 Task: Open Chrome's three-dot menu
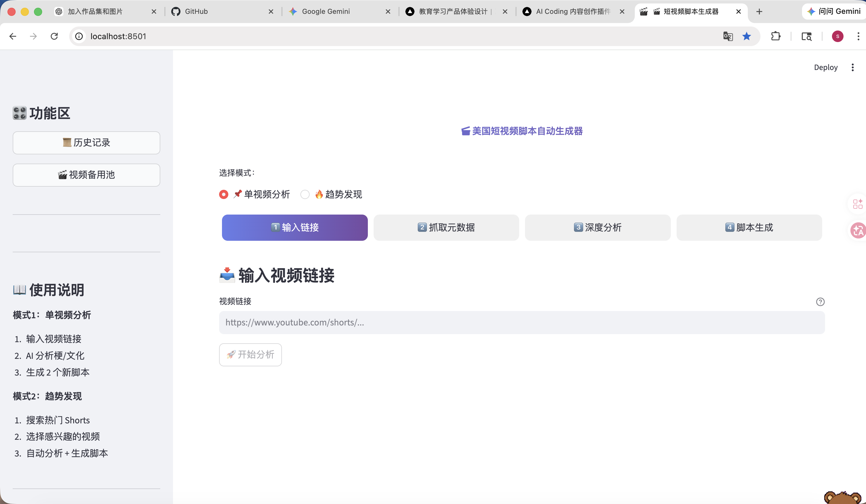(858, 36)
